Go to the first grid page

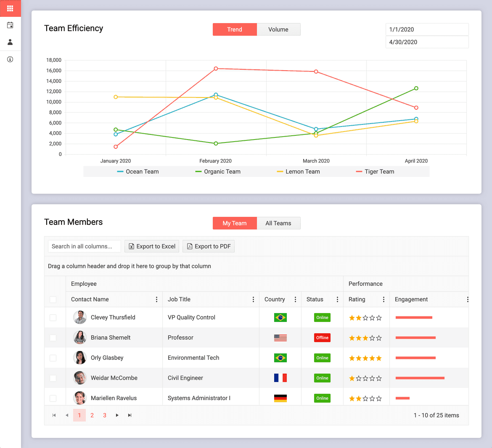coord(54,415)
